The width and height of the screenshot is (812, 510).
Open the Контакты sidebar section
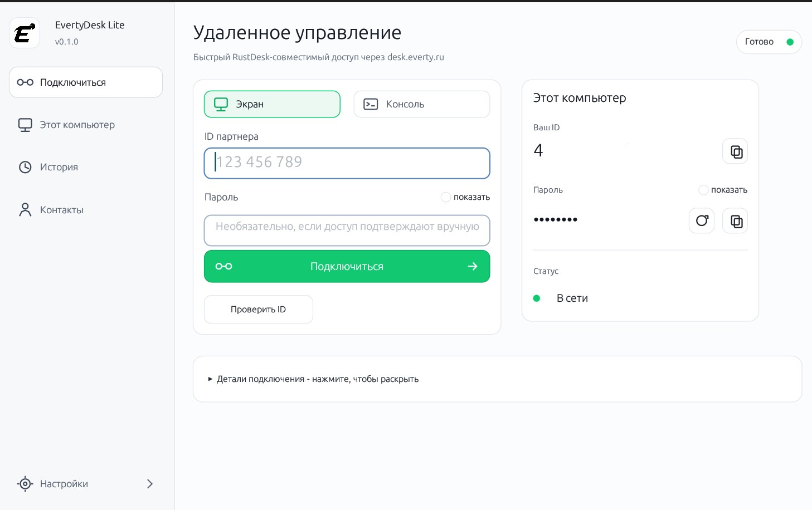coord(86,210)
